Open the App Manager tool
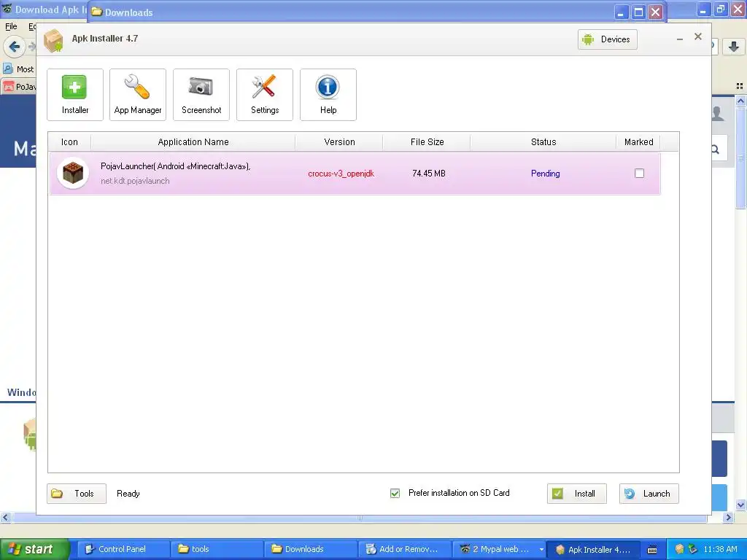 138,94
